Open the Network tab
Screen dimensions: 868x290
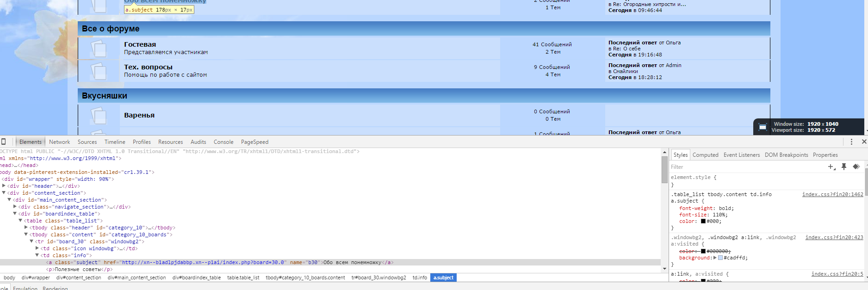point(60,142)
